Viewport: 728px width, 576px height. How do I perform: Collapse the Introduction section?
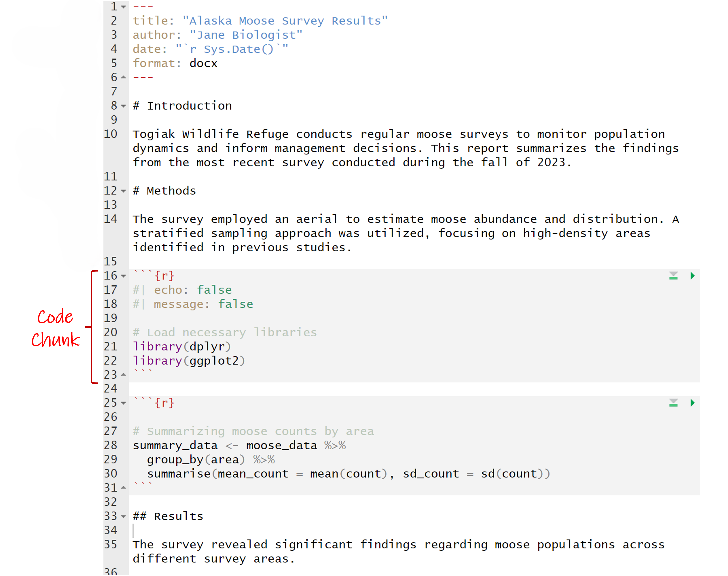click(x=124, y=106)
